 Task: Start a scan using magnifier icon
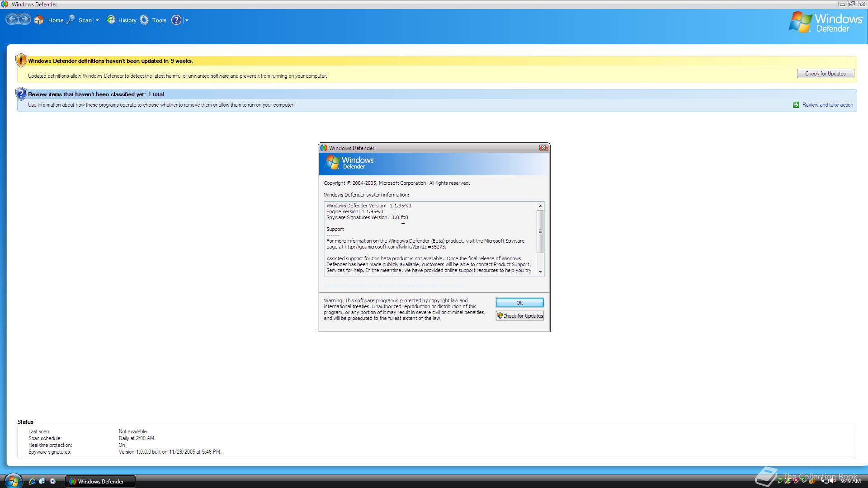coord(71,20)
